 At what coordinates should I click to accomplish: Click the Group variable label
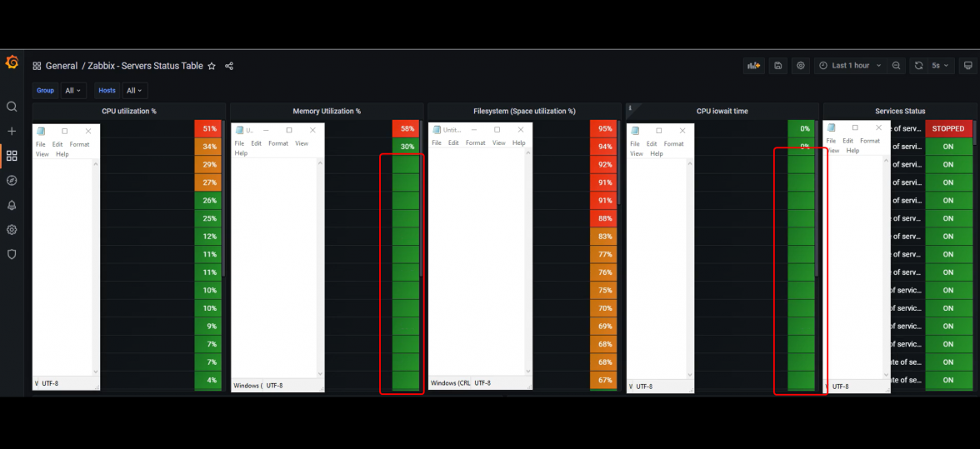pyautogui.click(x=45, y=91)
